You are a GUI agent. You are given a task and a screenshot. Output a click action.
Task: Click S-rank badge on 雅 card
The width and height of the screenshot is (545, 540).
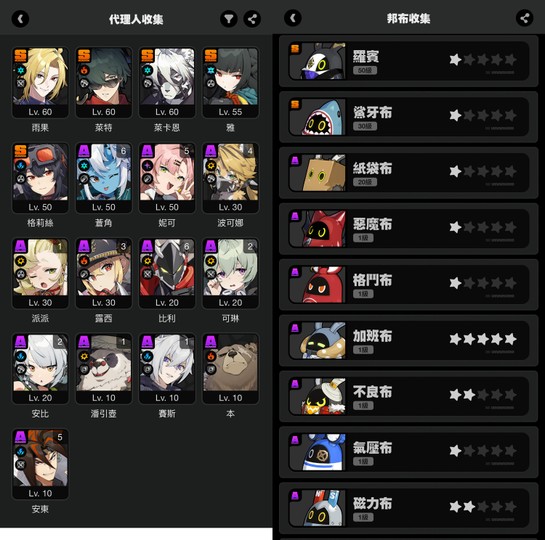pyautogui.click(x=211, y=55)
